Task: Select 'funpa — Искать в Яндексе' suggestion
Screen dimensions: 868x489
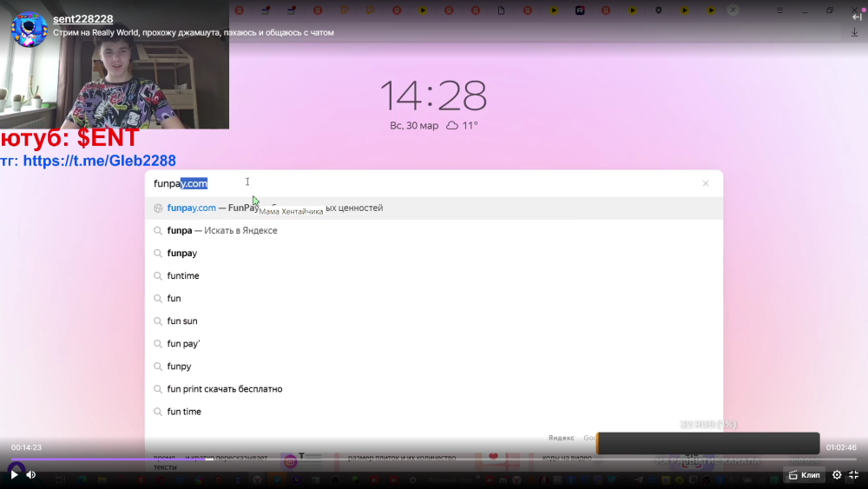Action: pos(434,230)
